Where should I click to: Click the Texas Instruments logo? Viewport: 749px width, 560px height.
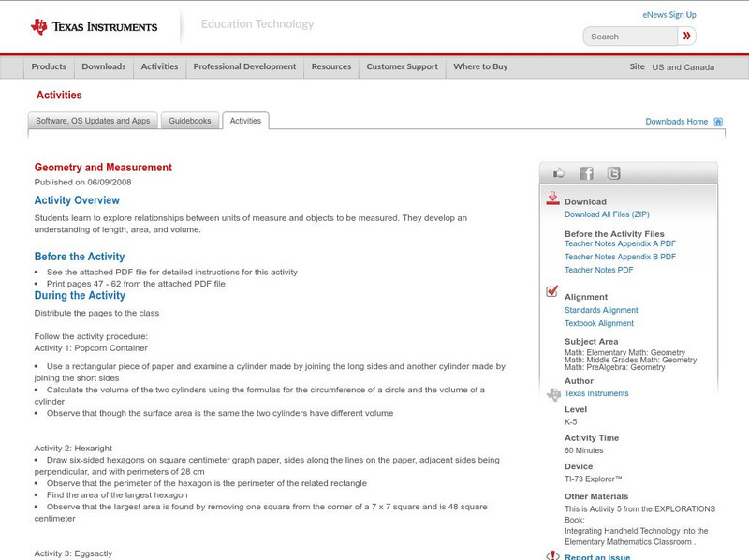(x=94, y=26)
